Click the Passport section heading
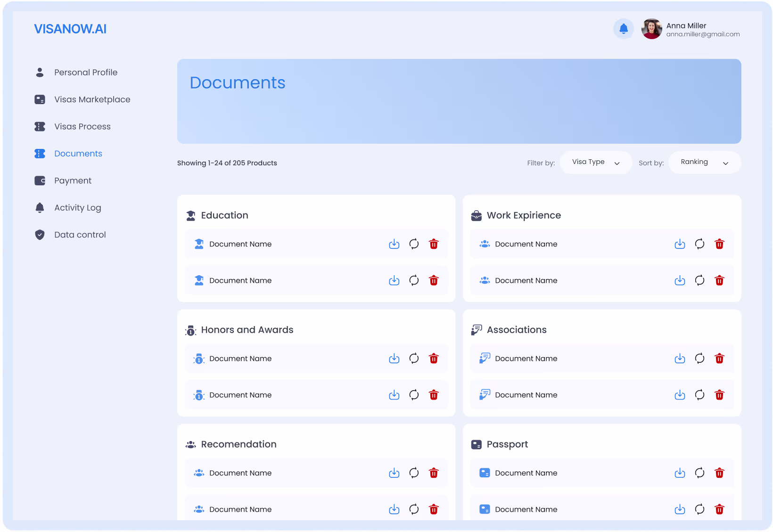The height and width of the screenshot is (532, 773). pyautogui.click(x=507, y=444)
